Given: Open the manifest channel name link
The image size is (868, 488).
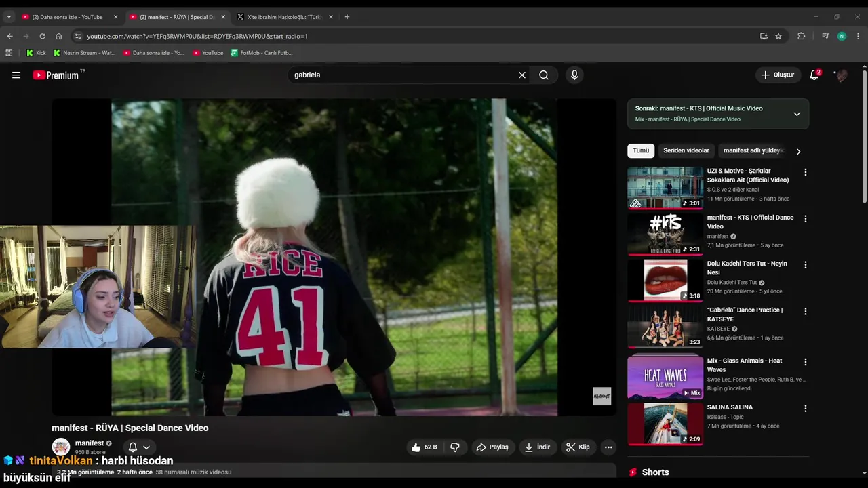Looking at the screenshot, I should point(90,443).
